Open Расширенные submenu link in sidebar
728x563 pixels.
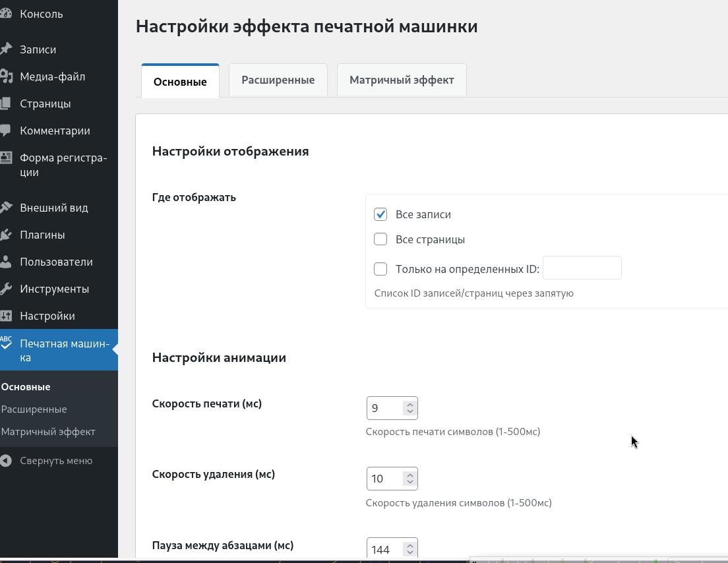tap(34, 409)
